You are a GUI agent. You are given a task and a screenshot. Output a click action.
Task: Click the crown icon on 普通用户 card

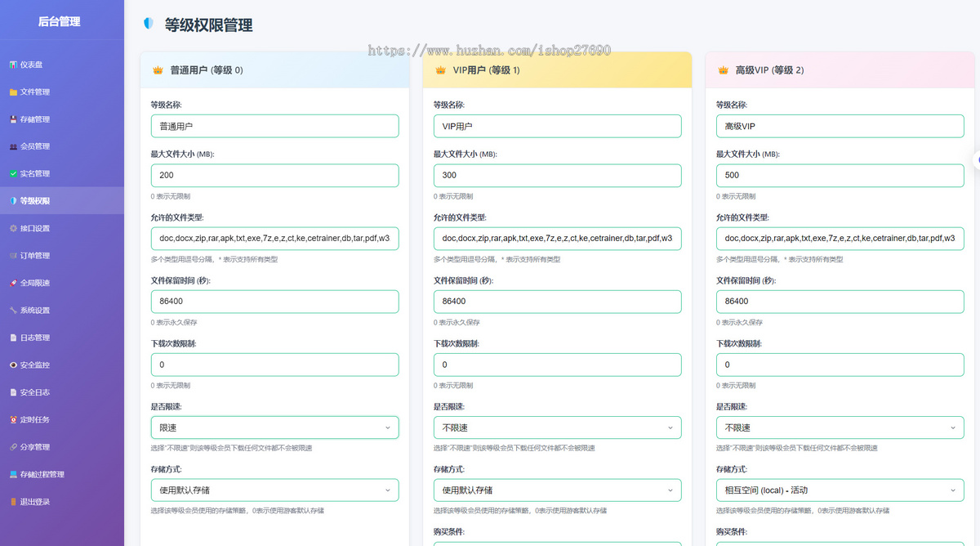click(x=158, y=70)
